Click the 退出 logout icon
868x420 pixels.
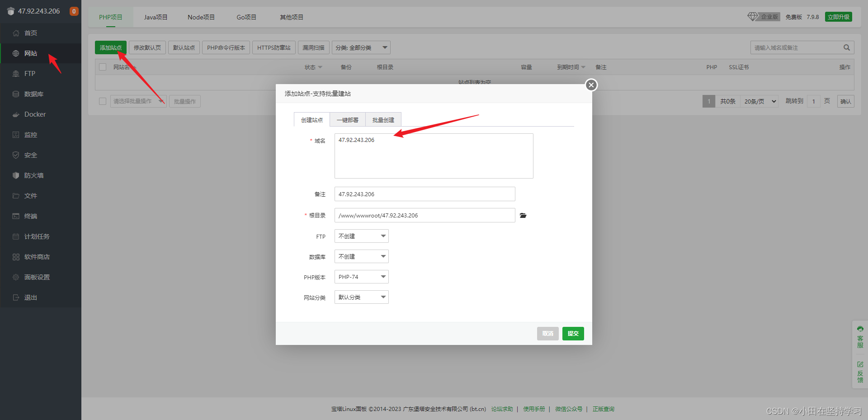tap(16, 297)
